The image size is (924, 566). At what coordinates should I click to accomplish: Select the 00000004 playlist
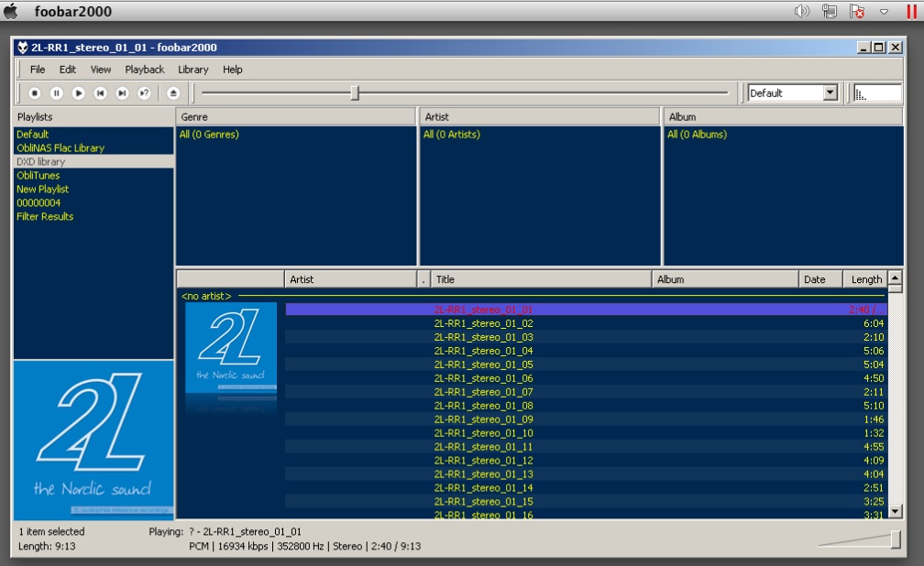click(x=93, y=202)
